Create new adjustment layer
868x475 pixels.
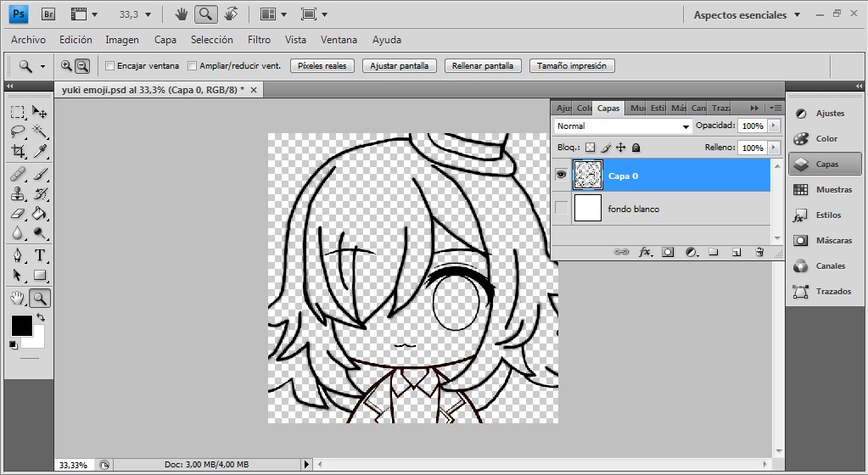click(692, 253)
